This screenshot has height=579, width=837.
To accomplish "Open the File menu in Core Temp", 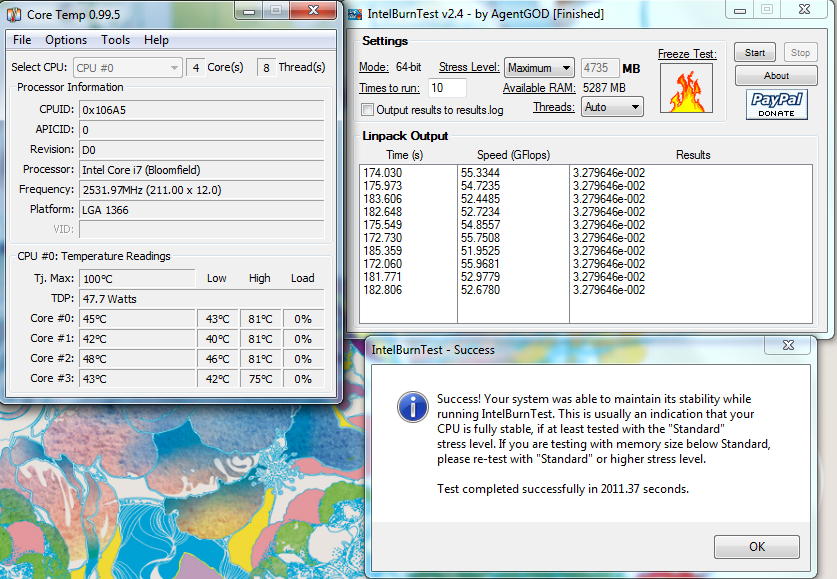I will point(22,40).
